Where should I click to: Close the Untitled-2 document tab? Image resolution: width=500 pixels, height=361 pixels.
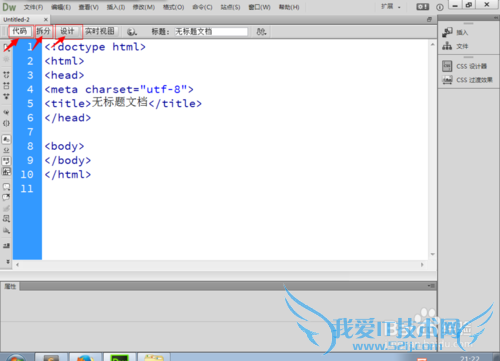pos(46,20)
